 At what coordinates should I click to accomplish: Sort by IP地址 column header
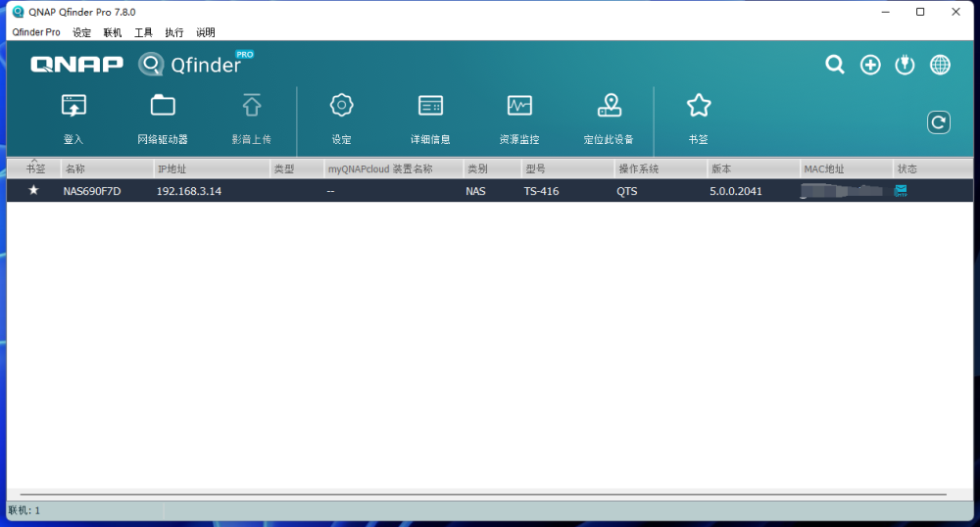[212, 168]
